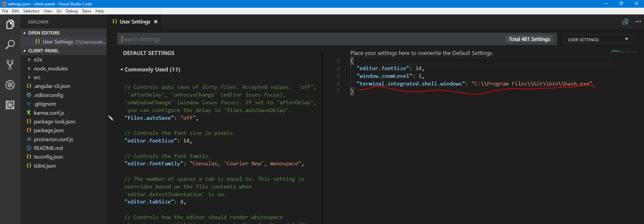Screen dimensions: 644x224
Task: Click the minimap in user settings editor
Action: [x=624, y=51]
